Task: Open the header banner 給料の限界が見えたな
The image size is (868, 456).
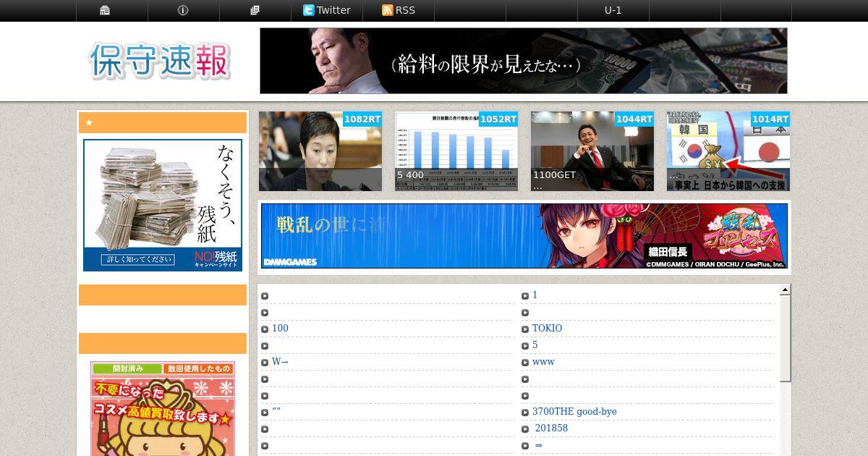Action: (524, 61)
